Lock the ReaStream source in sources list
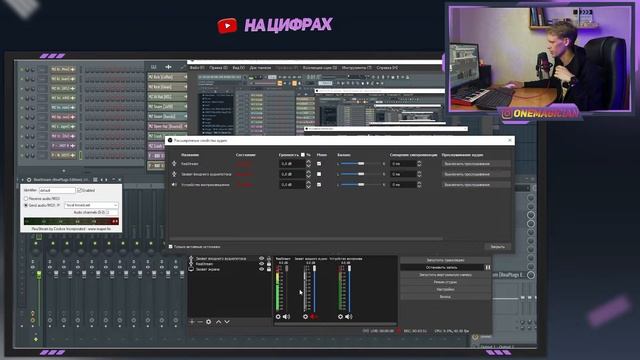This screenshot has height=360, width=640. [x=269, y=264]
